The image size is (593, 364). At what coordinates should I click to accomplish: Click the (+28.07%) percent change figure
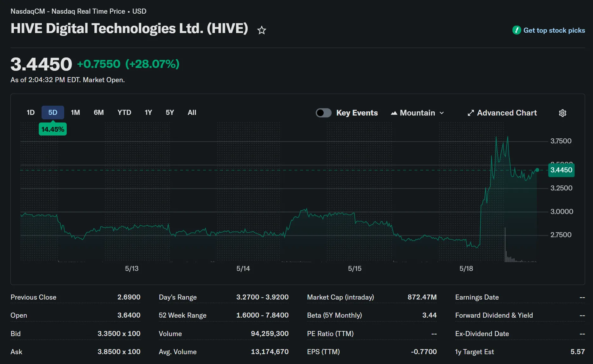[152, 64]
